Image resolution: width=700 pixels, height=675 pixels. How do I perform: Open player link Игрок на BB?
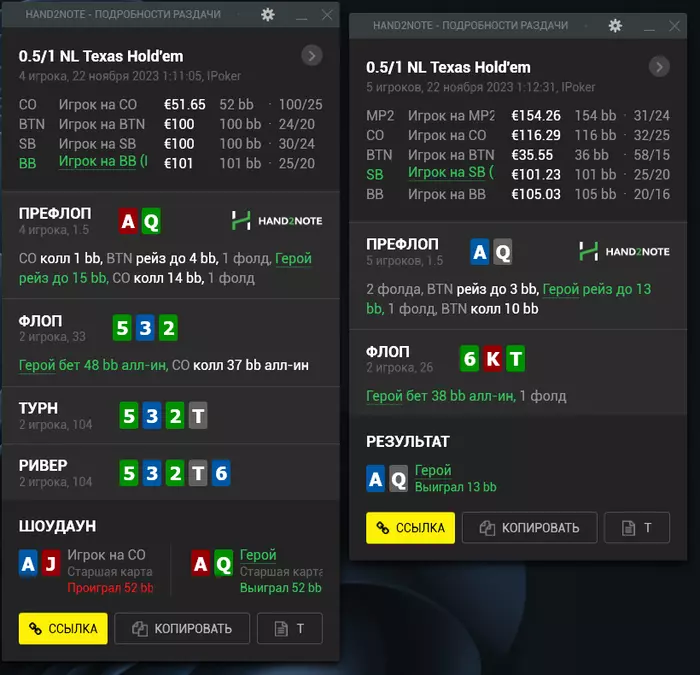[103, 162]
